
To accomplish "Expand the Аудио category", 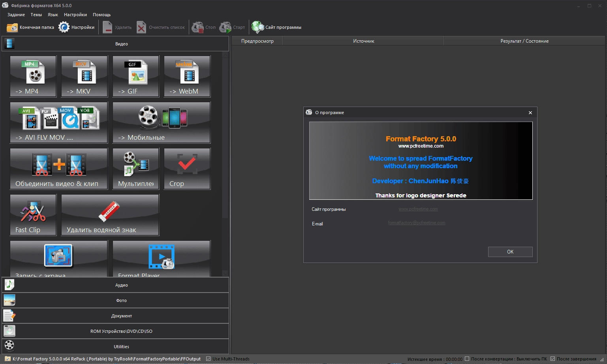I will (x=115, y=285).
